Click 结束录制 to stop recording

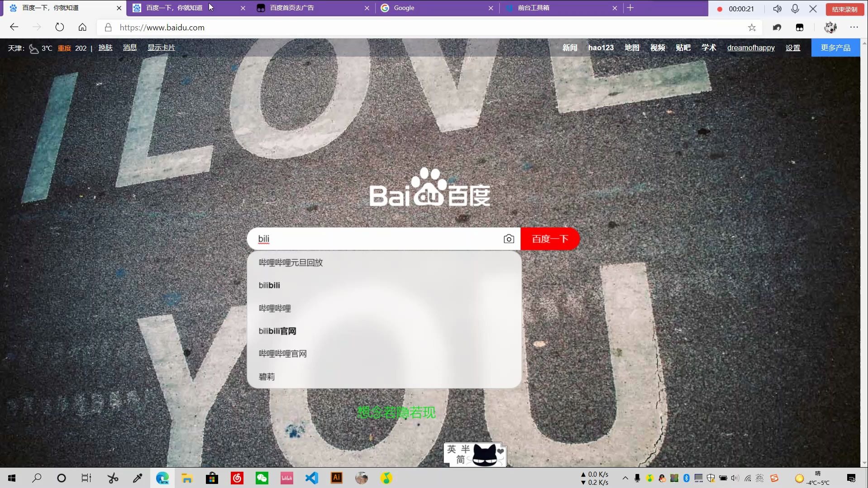(844, 9)
